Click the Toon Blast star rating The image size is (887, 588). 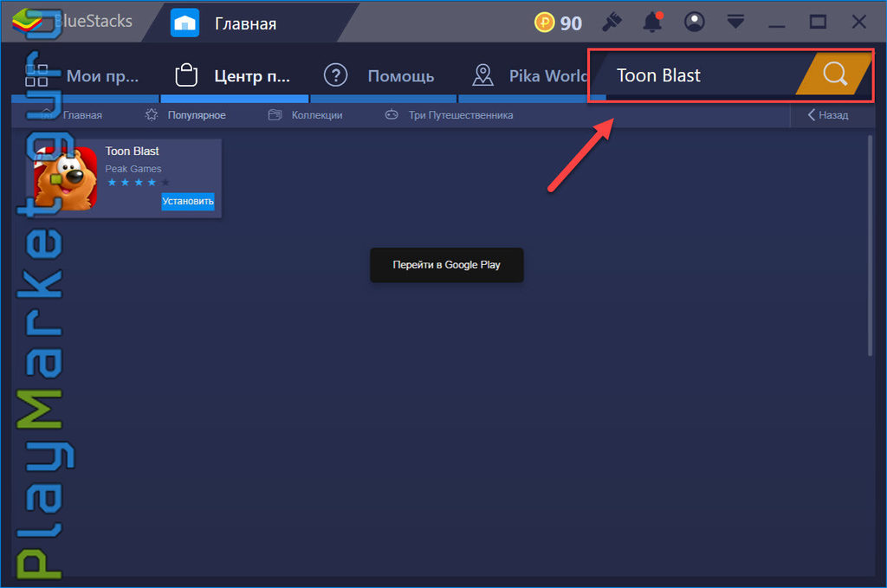coord(138,182)
